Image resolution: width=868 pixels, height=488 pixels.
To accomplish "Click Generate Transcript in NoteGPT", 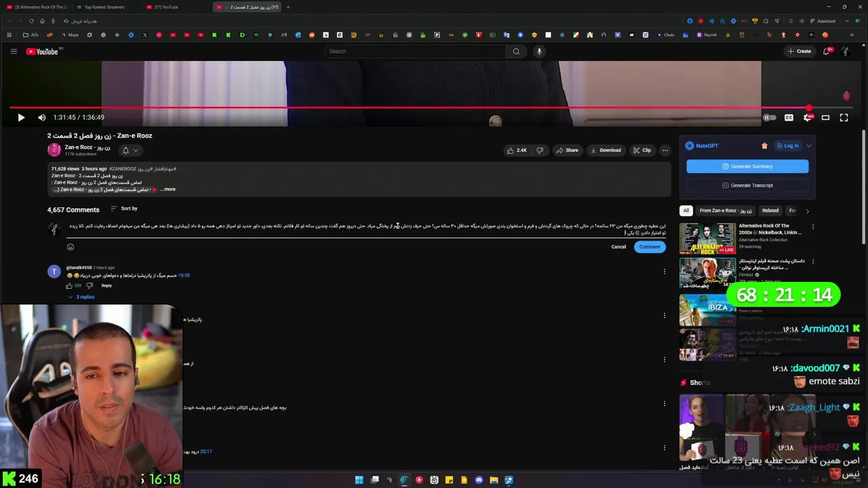I will pos(747,185).
